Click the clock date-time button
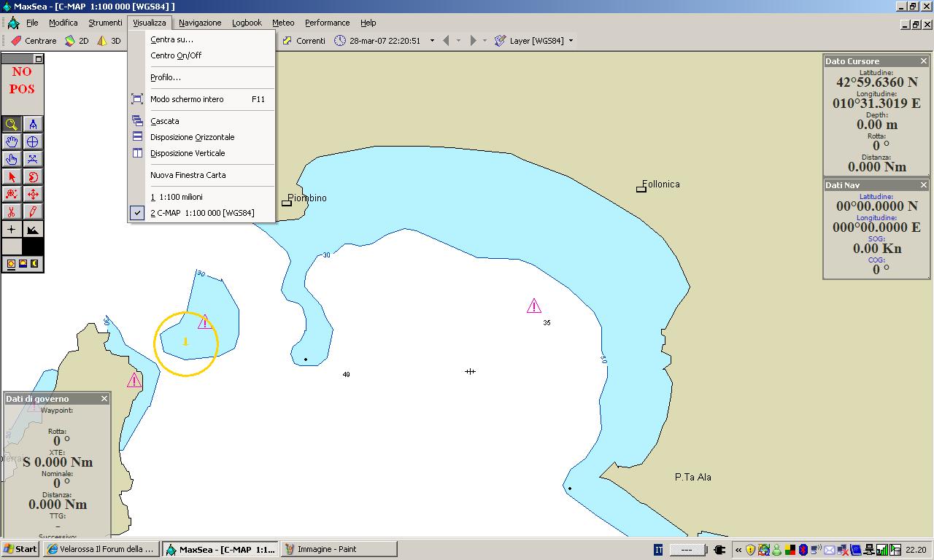 (378, 41)
